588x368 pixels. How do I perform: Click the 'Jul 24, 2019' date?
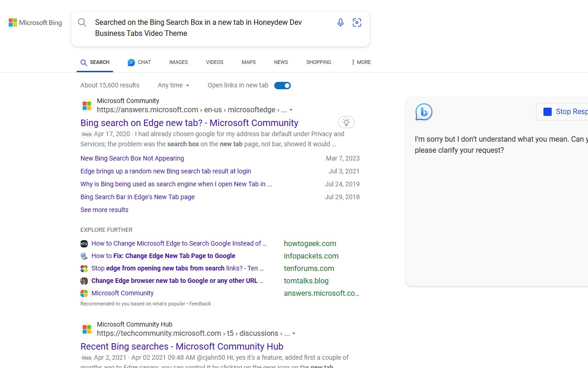[342, 184]
